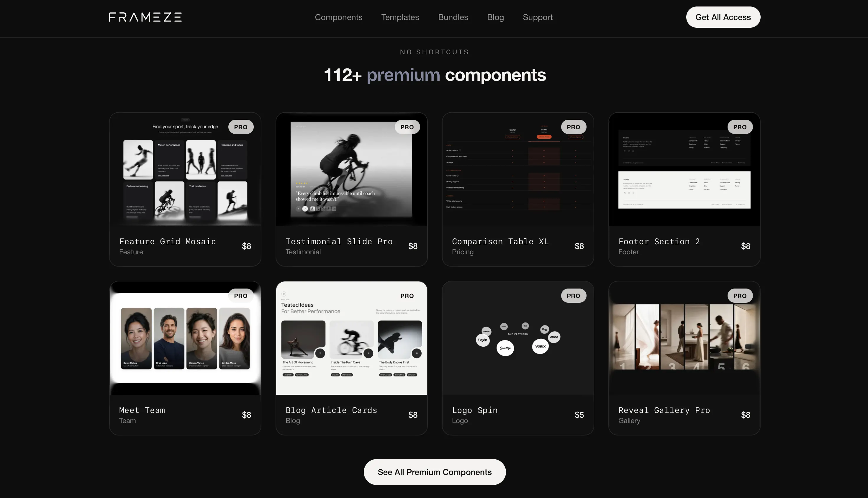Click PRO badge on Reveal Gallery Pro
This screenshot has width=868, height=498.
740,296
